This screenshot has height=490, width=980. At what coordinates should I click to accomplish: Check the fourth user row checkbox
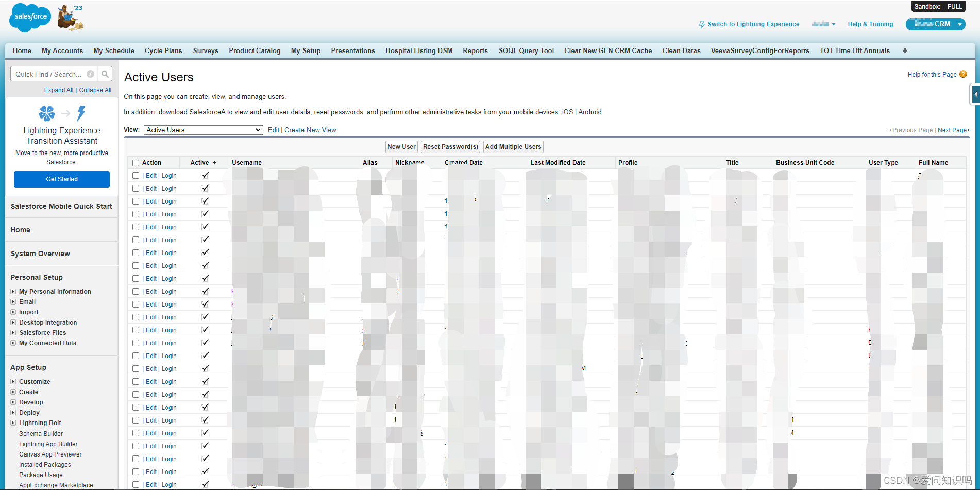[x=136, y=214]
